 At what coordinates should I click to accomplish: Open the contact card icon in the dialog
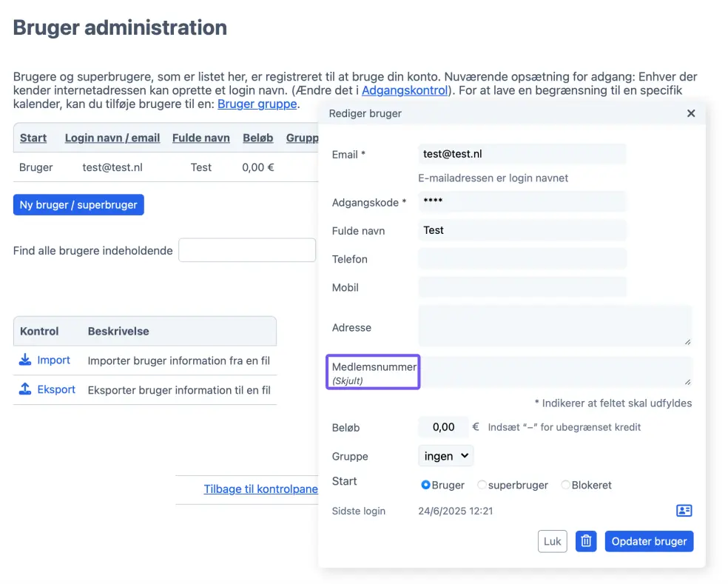pyautogui.click(x=683, y=510)
